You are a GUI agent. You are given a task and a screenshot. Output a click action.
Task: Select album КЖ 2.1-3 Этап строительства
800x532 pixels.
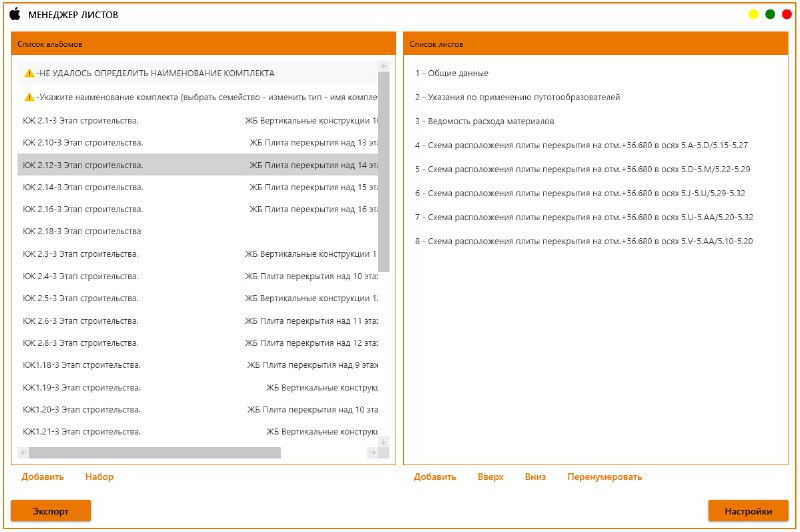tap(198, 121)
